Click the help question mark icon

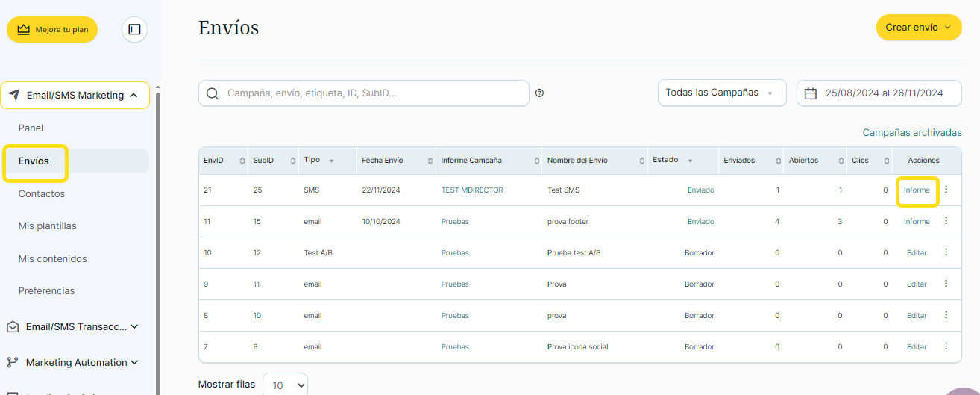coord(539,93)
